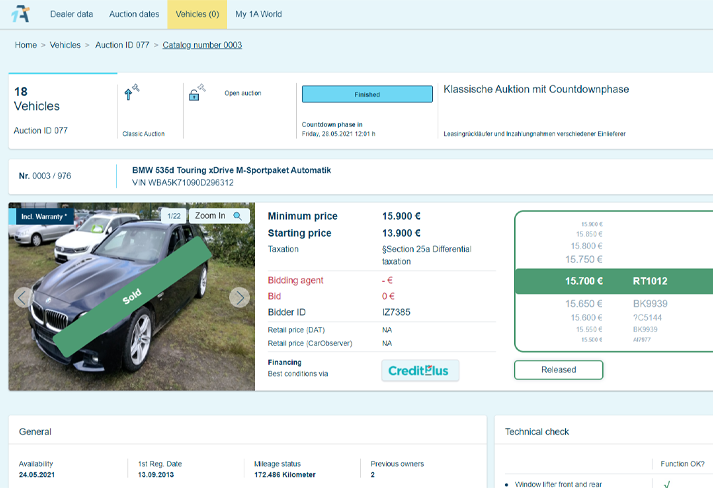Click the CreditPlus financing logo
Screen dimensions: 713x488
coord(420,371)
